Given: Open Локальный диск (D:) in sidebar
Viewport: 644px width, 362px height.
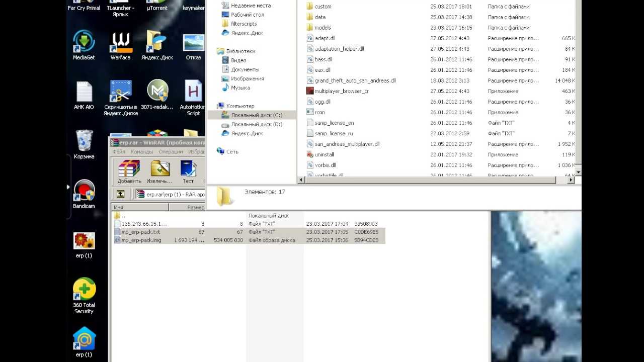Looking at the screenshot, I should [252, 124].
